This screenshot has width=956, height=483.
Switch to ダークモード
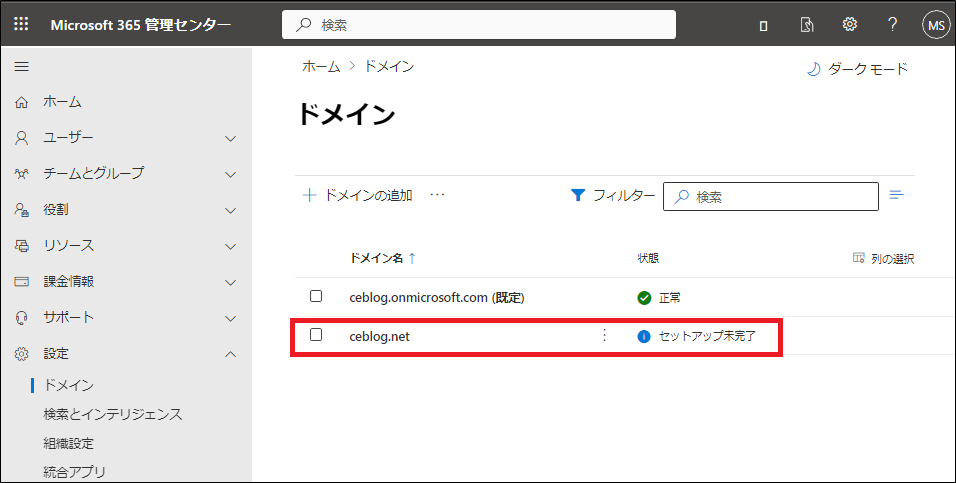[857, 69]
